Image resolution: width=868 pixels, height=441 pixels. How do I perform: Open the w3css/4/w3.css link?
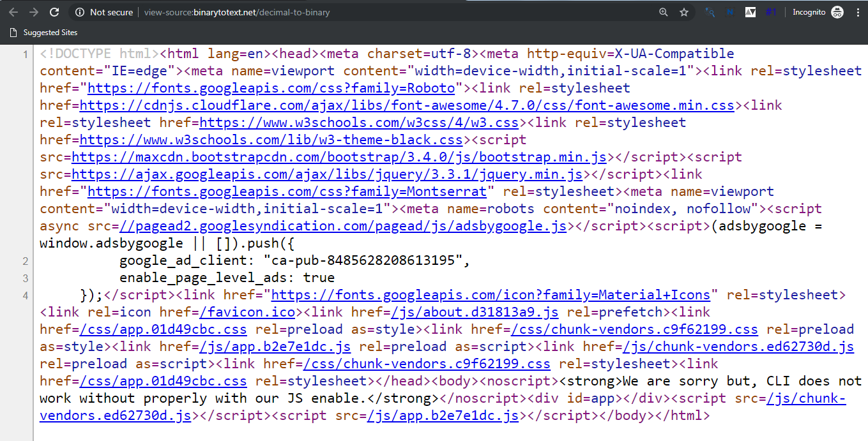pyautogui.click(x=359, y=123)
